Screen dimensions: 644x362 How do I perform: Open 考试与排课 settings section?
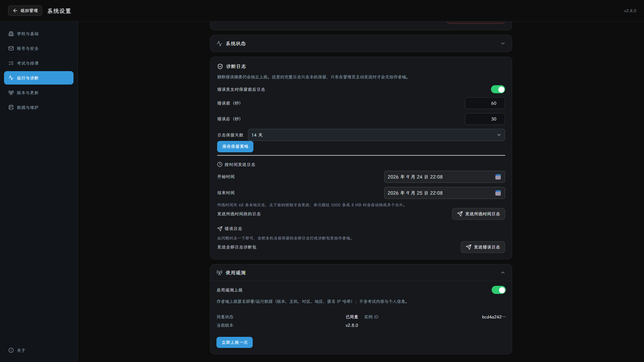coord(39,63)
